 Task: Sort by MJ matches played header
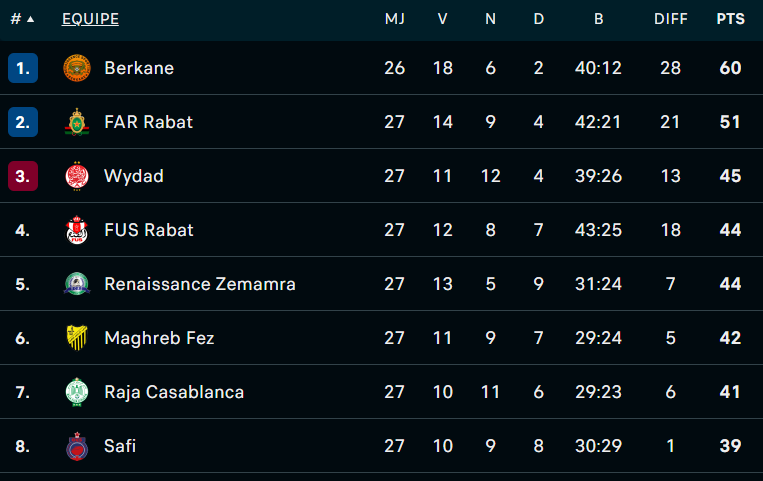click(x=394, y=19)
